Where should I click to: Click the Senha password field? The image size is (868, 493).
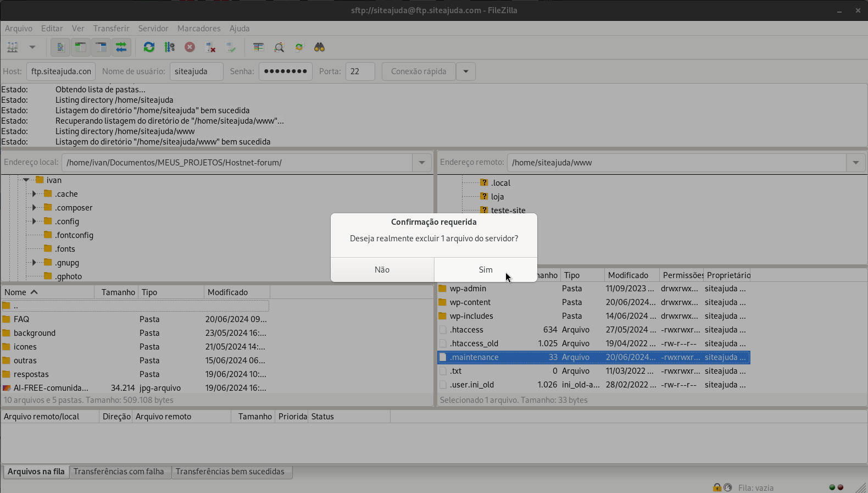286,71
